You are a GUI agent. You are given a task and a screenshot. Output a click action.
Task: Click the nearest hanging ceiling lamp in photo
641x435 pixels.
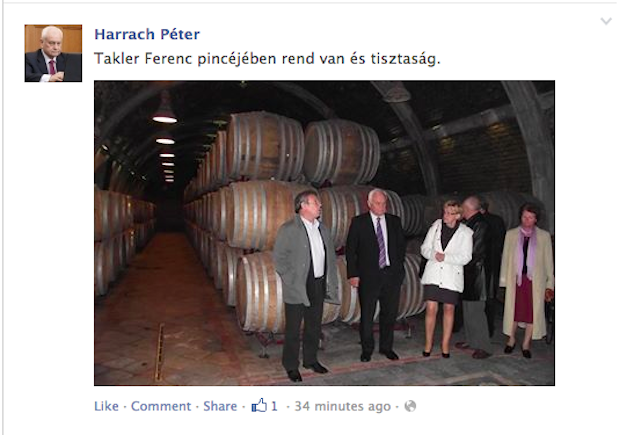click(x=165, y=108)
